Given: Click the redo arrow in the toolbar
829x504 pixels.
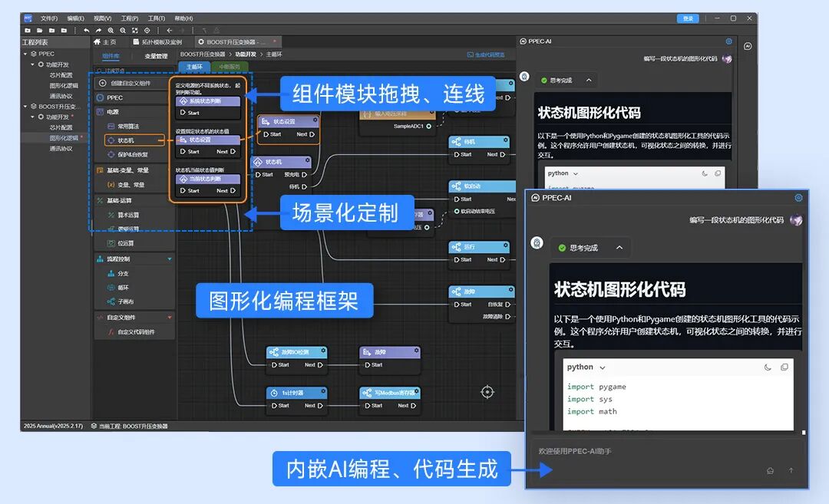Looking at the screenshot, I should [x=98, y=31].
